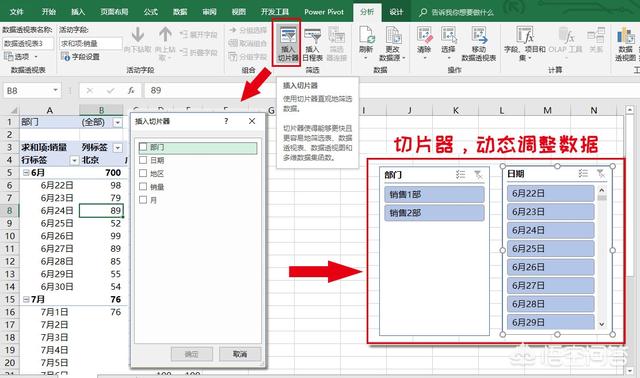This screenshot has width=640, height=378.
Task: Toggle multi-select on 部门 slicer
Action: (460, 175)
